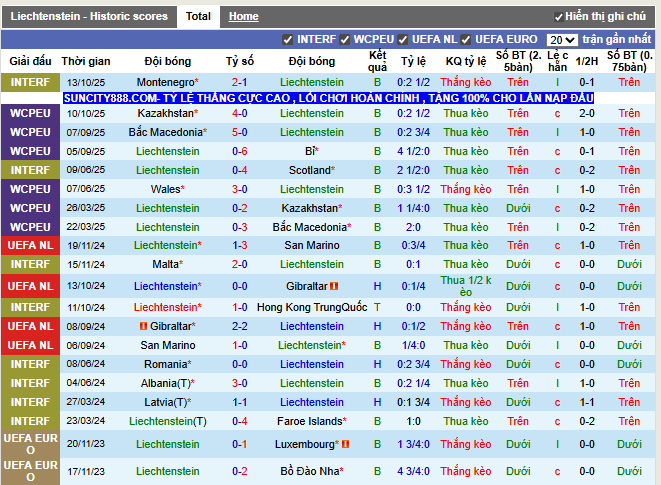The width and height of the screenshot is (661, 485).
Task: Click the handicap 0:3 1/2 for the Wales match
Action: (x=413, y=189)
